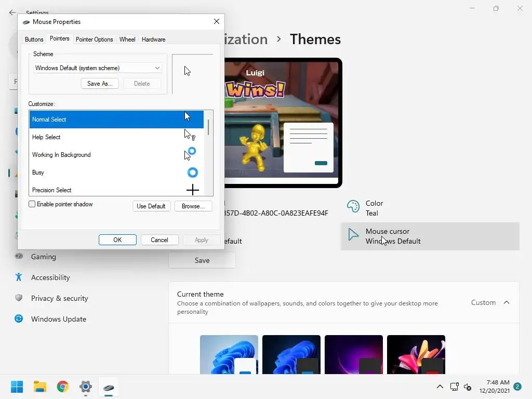
Task: Switch to the Buttons tab
Action: pos(34,39)
